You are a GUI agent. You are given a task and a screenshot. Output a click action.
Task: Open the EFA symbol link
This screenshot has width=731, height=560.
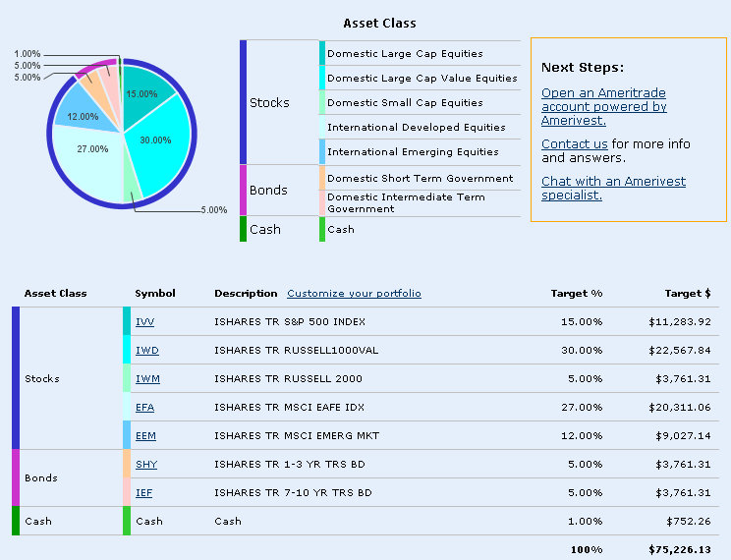coord(144,407)
